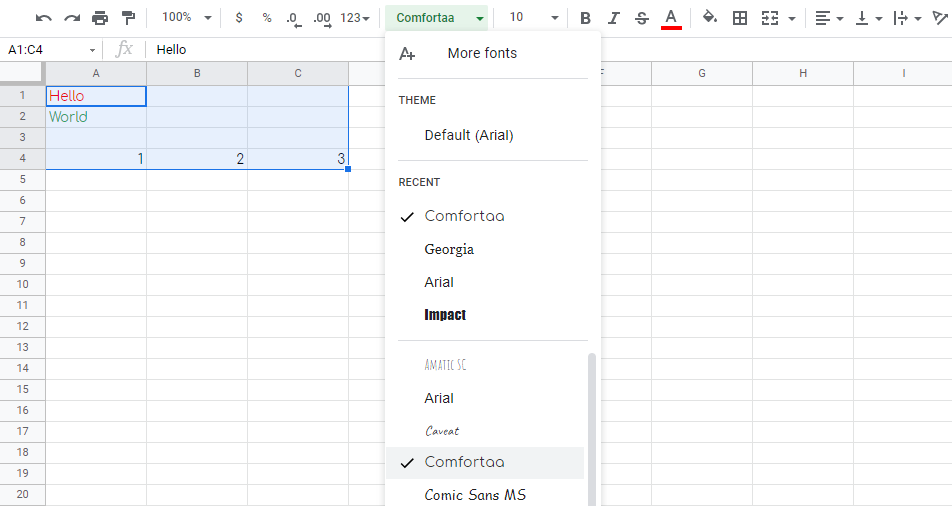
Task: Toggle strikethrough on selected cells
Action: click(642, 18)
